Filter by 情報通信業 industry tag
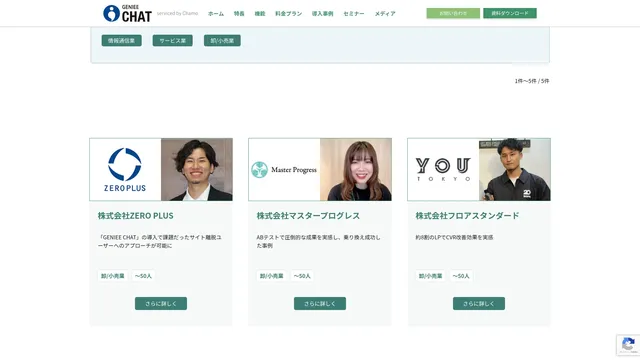Screen dimensions: 640x360 122,40
